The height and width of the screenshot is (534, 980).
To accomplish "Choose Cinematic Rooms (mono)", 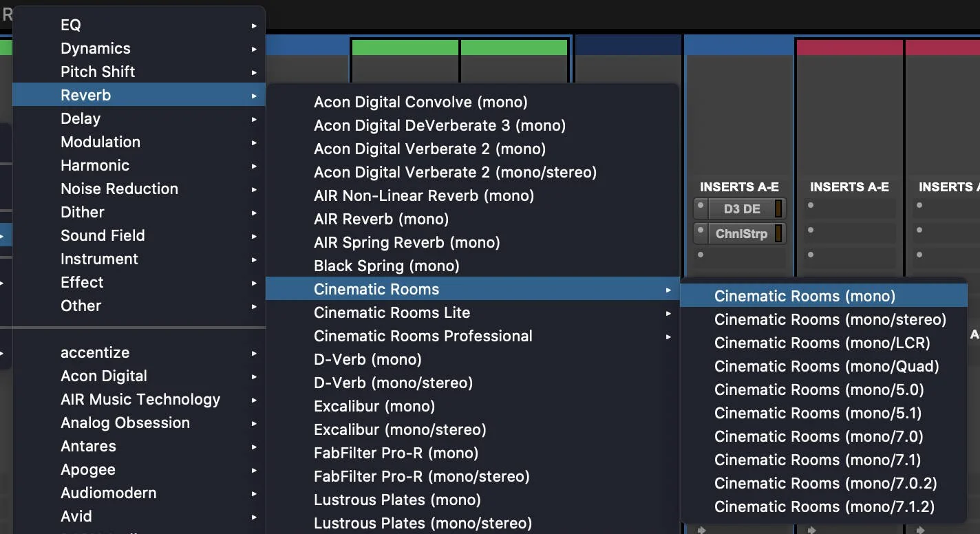I will (x=824, y=296).
